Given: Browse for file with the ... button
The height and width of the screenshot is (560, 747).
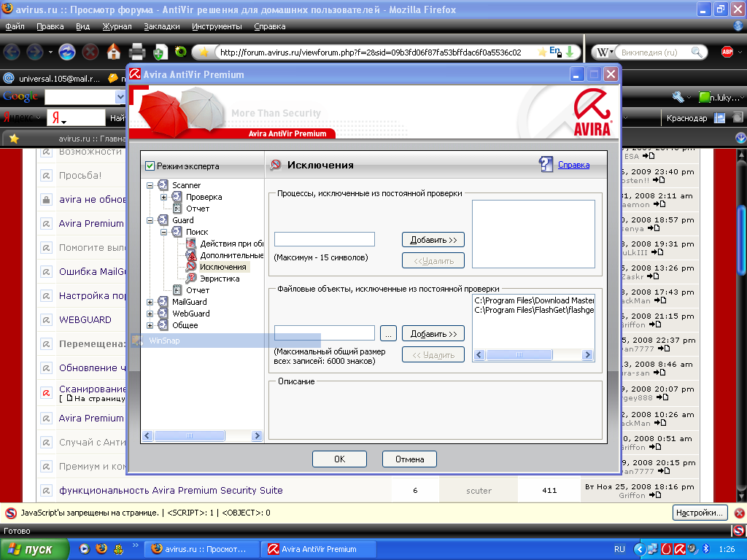Looking at the screenshot, I should [x=388, y=333].
